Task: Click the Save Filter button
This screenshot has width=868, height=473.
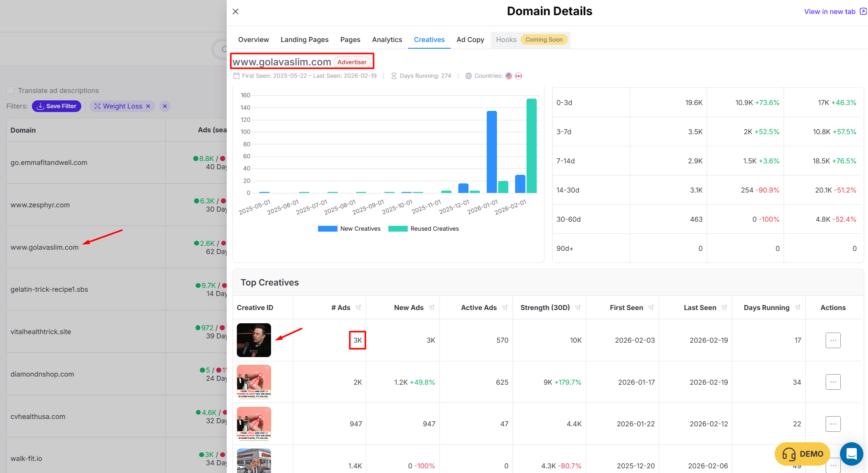Action: [57, 106]
